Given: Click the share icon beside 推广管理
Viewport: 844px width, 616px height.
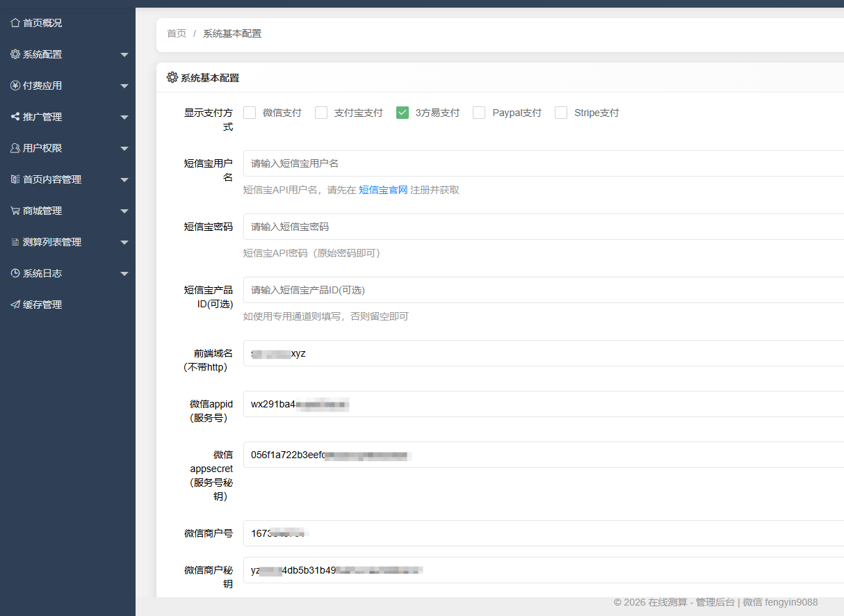Looking at the screenshot, I should (x=15, y=117).
